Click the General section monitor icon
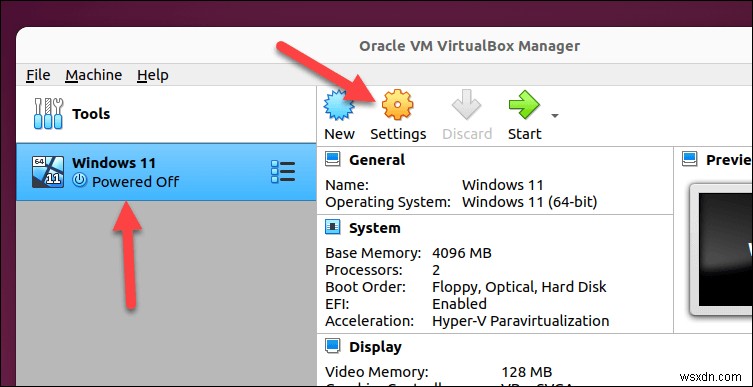This screenshot has width=753, height=387. (333, 159)
